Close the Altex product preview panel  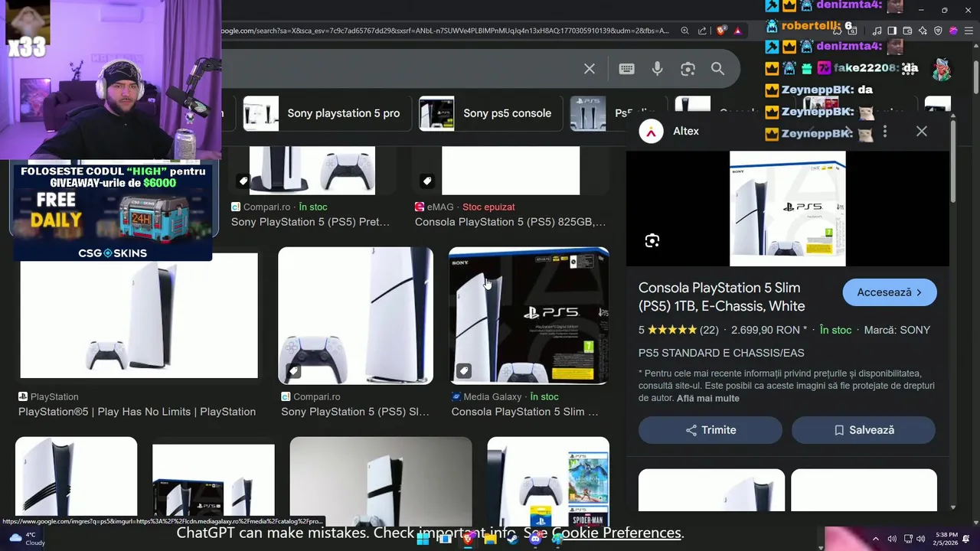(x=921, y=132)
